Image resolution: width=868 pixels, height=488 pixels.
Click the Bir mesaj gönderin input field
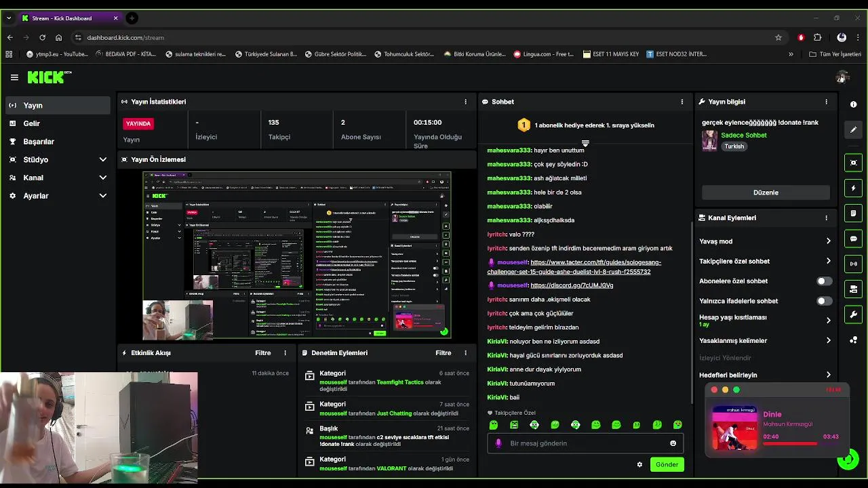[x=585, y=443]
